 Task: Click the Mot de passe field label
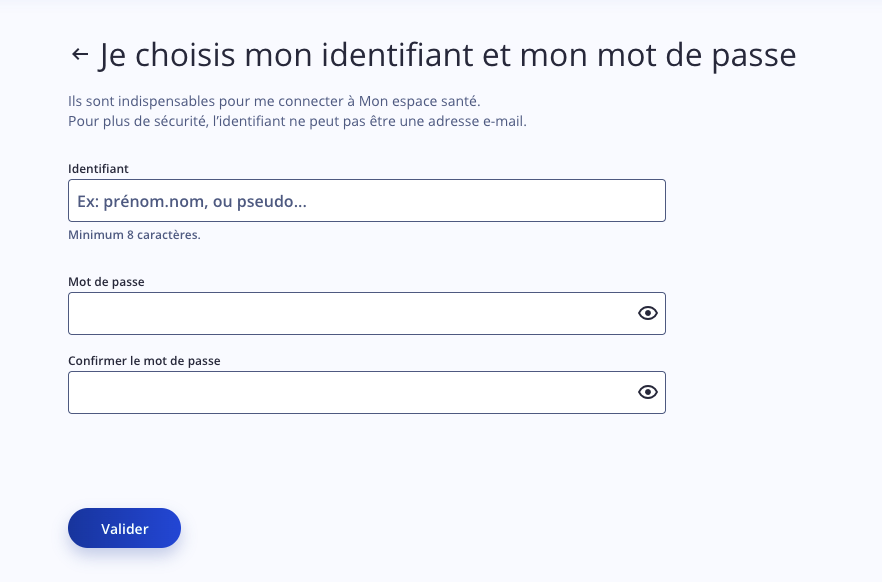tap(106, 282)
